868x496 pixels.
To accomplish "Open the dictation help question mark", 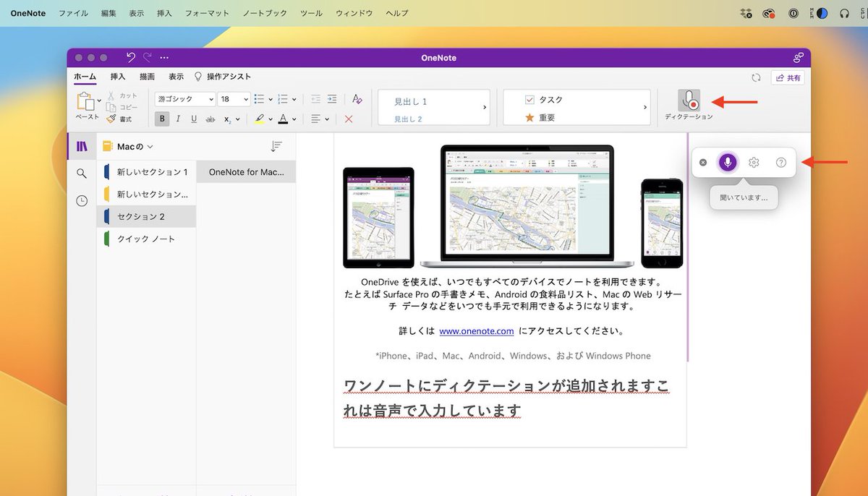I will pyautogui.click(x=781, y=163).
